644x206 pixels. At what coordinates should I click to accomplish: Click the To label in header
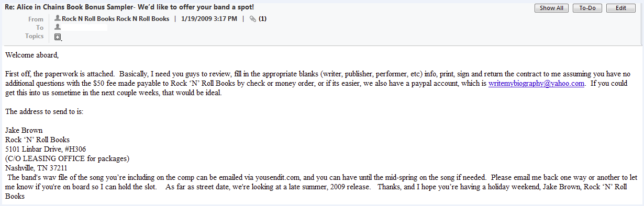tap(40, 28)
